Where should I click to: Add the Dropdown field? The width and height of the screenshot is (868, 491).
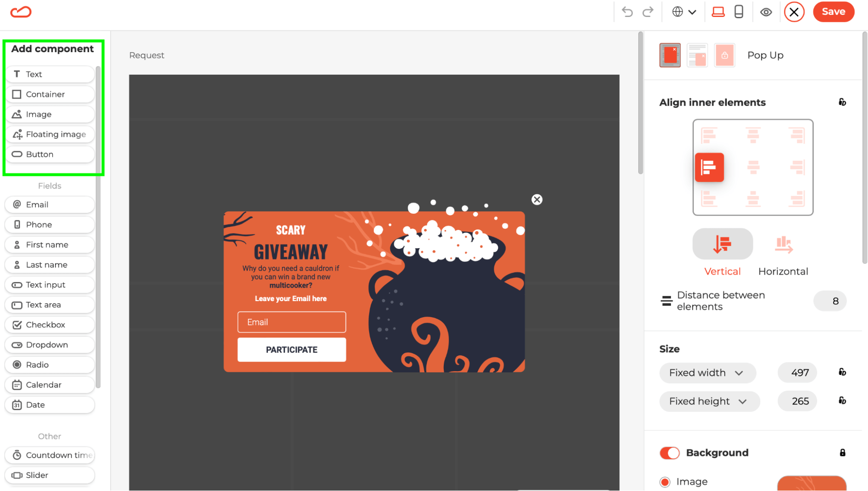(x=50, y=345)
